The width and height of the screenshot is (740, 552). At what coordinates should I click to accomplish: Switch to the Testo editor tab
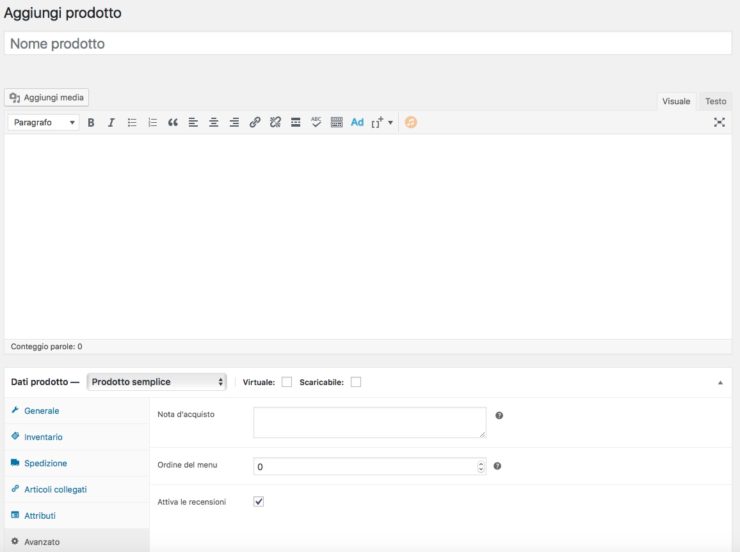(715, 101)
